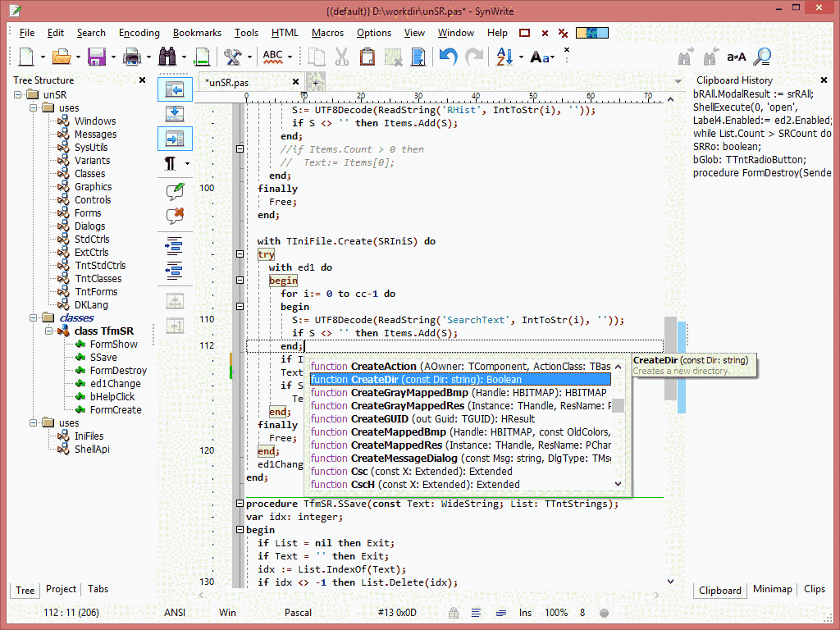Click the Pascal lexer in status bar
The image size is (840, 630).
click(298, 612)
